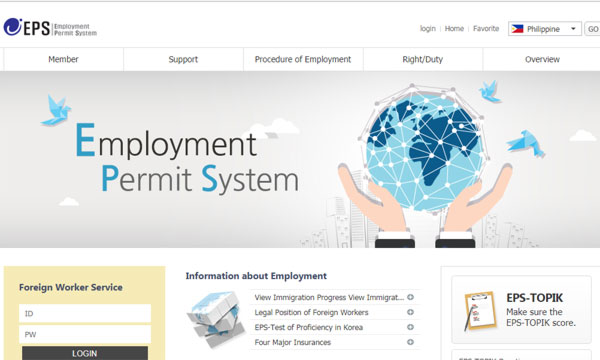
Task: Open the Support menu
Action: pos(183,59)
